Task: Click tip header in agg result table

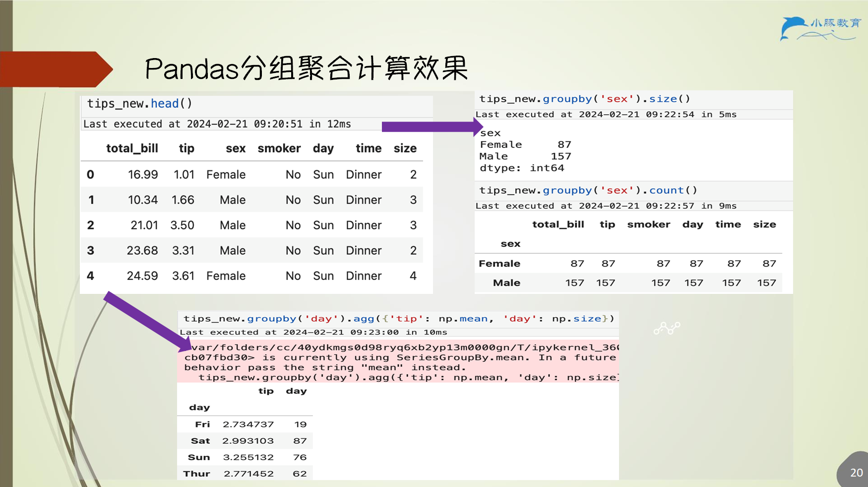Action: click(266, 391)
